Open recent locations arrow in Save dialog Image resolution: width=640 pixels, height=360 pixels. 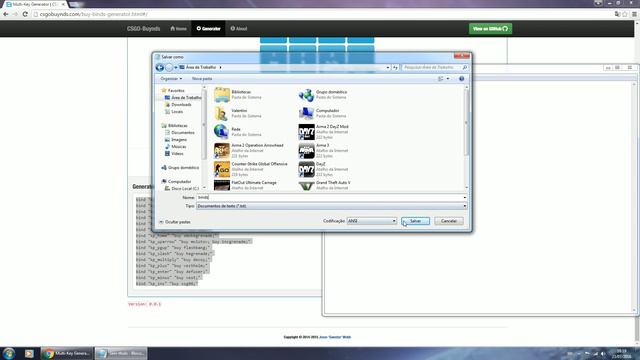176,67
